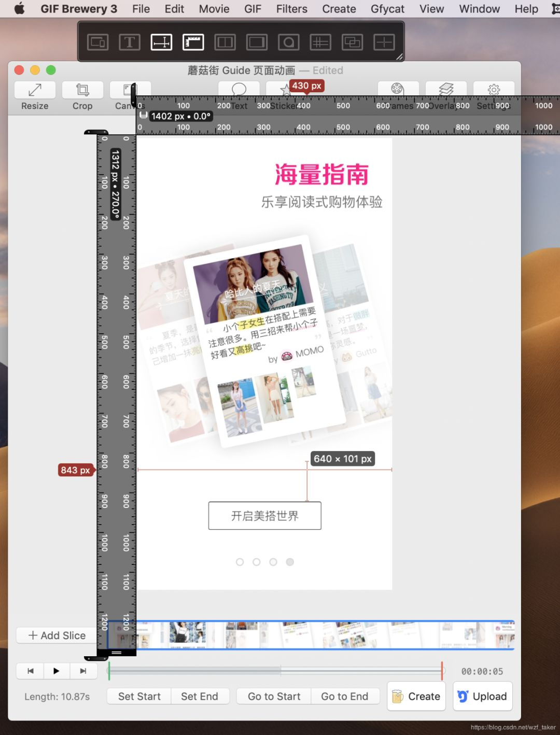
Task: Open the gear Settings icon
Action: 494,89
